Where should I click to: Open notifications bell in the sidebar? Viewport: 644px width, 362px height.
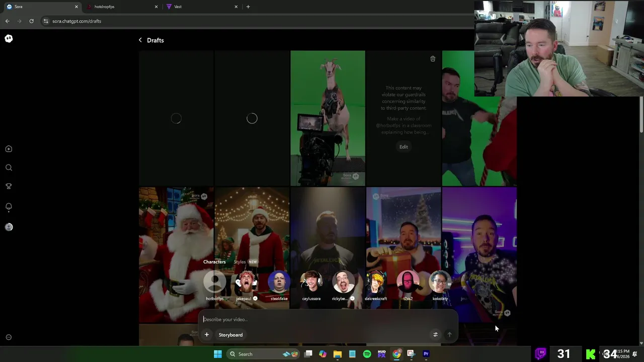point(9,207)
